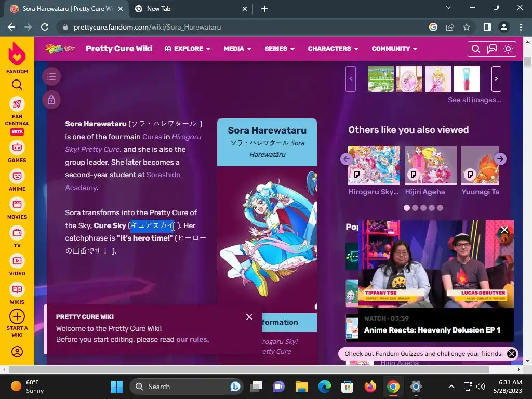The width and height of the screenshot is (532, 399).
Task: Select first carousel pagination dot
Action: point(407,208)
